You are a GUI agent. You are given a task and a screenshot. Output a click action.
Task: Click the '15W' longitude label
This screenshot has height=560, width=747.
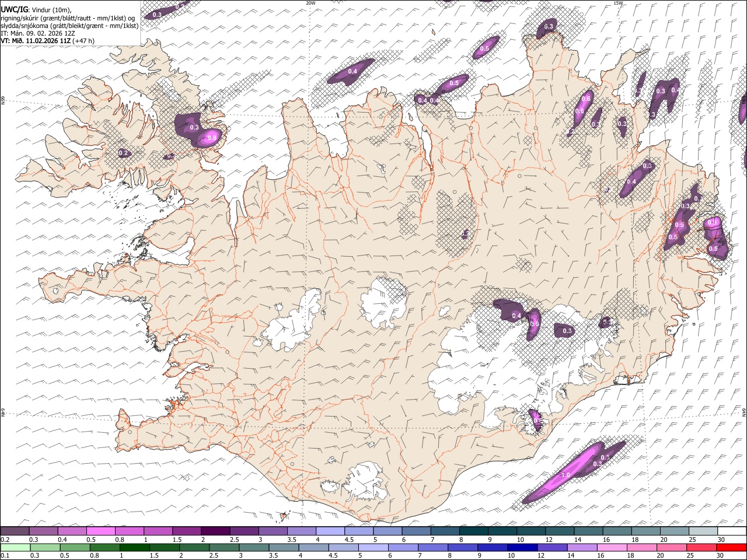618,3
